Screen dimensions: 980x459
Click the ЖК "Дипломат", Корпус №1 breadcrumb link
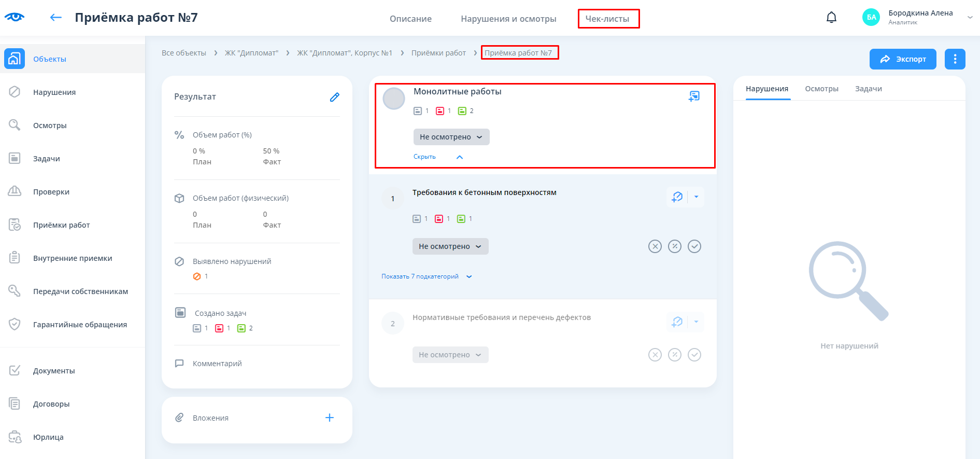344,53
